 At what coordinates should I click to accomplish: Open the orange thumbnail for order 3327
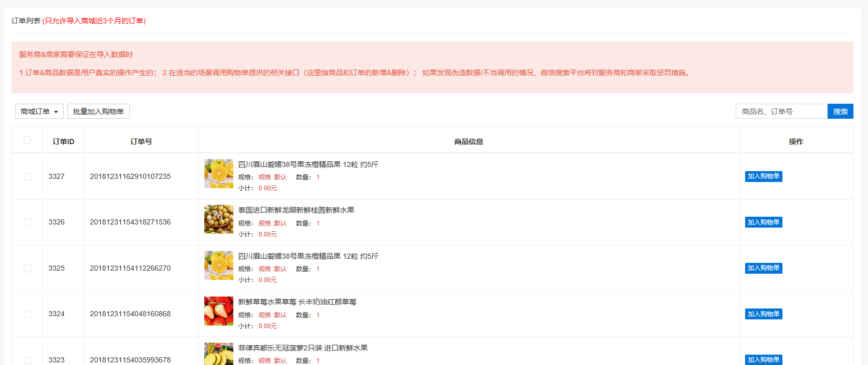(x=218, y=174)
